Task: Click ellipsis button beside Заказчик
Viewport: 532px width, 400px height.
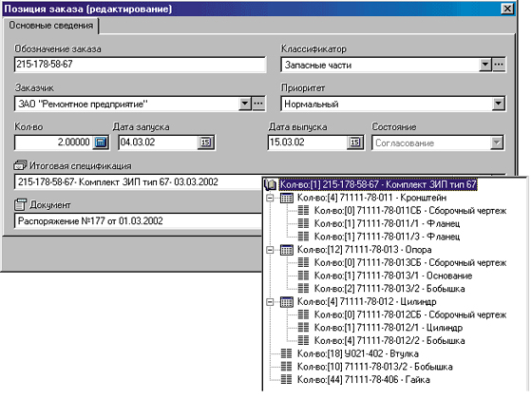Action: (x=258, y=104)
